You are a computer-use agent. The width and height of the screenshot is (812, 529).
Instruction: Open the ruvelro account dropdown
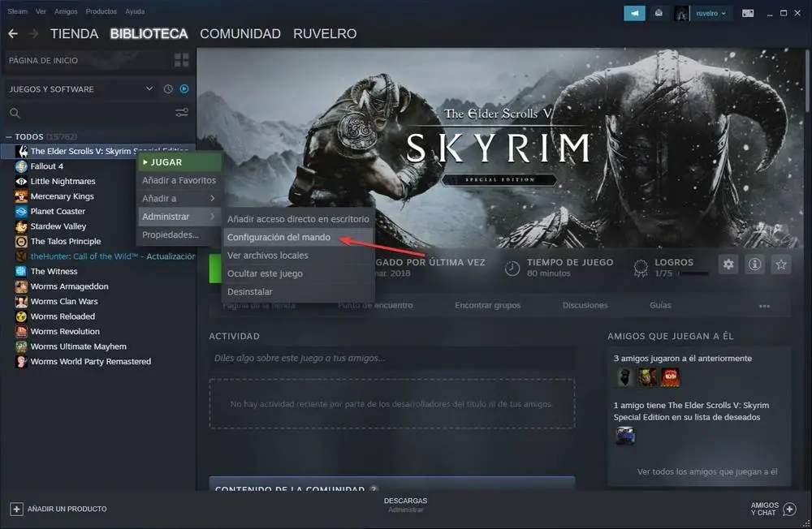click(711, 14)
